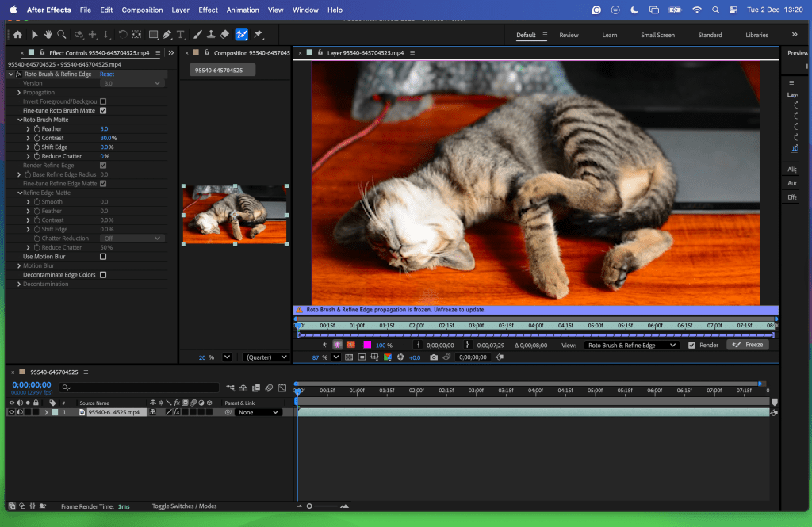
Task: Switch to the Small Screen workspace
Action: (657, 35)
